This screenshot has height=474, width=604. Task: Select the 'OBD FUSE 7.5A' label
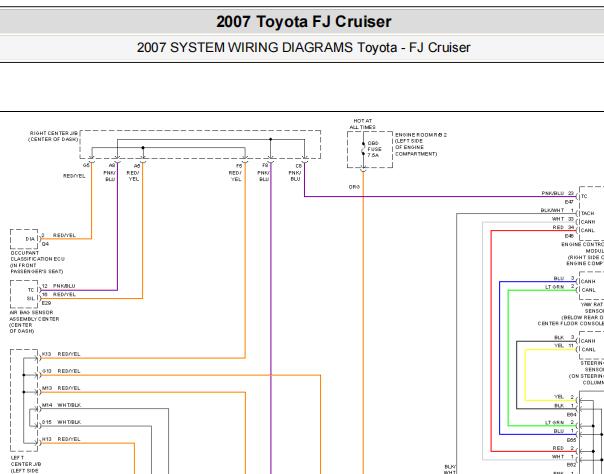tap(374, 149)
